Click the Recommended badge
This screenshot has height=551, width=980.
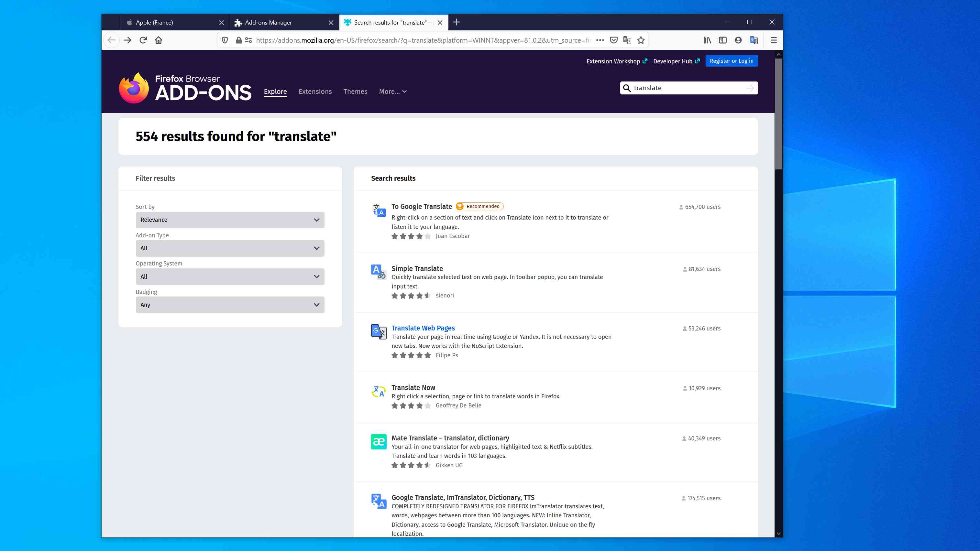pyautogui.click(x=479, y=207)
